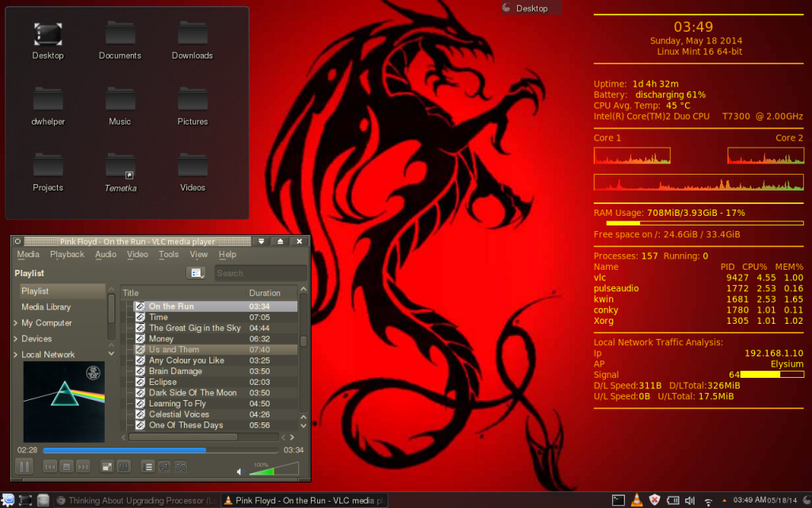Toggle VLC fullscreen video mode
This screenshot has width=812, height=508.
click(107, 467)
